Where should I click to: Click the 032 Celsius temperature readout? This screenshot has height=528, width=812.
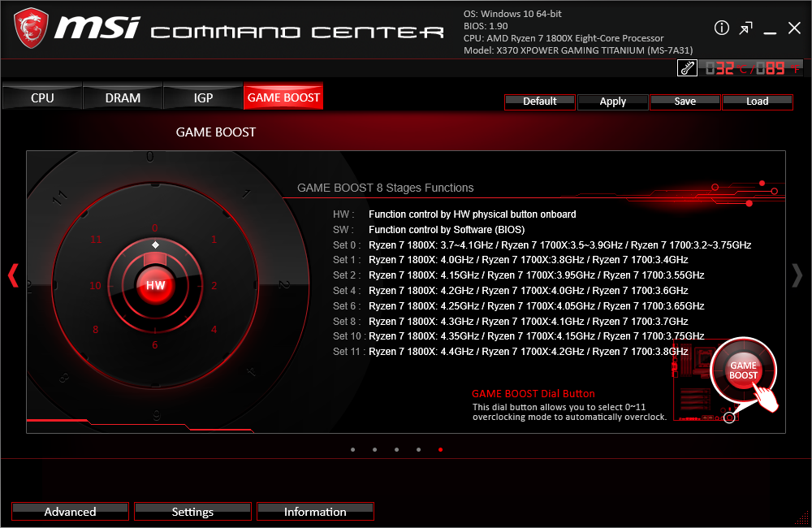click(726, 68)
